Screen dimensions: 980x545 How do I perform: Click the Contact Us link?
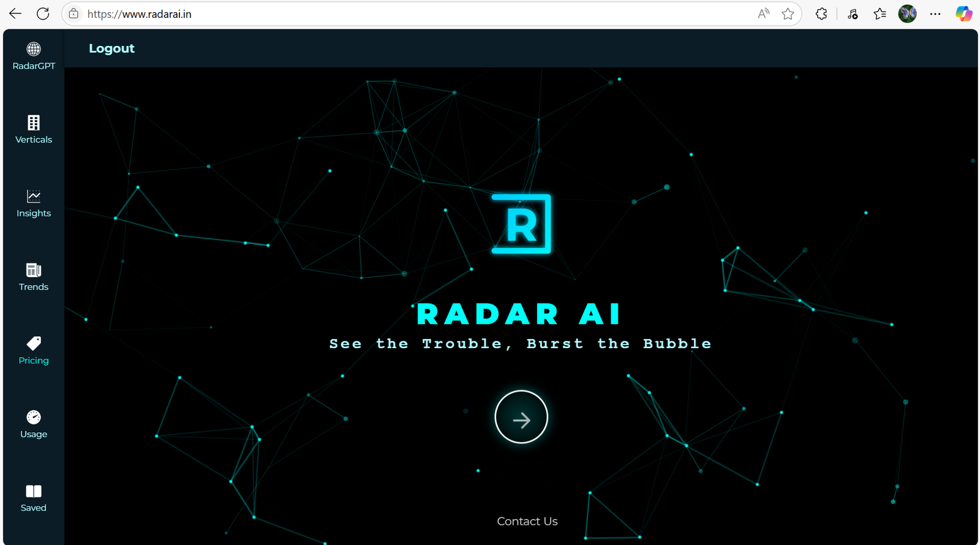pos(527,521)
